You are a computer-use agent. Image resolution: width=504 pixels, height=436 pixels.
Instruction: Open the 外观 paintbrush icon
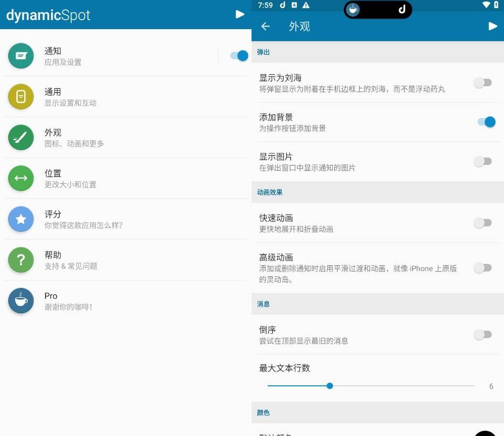[x=21, y=138]
